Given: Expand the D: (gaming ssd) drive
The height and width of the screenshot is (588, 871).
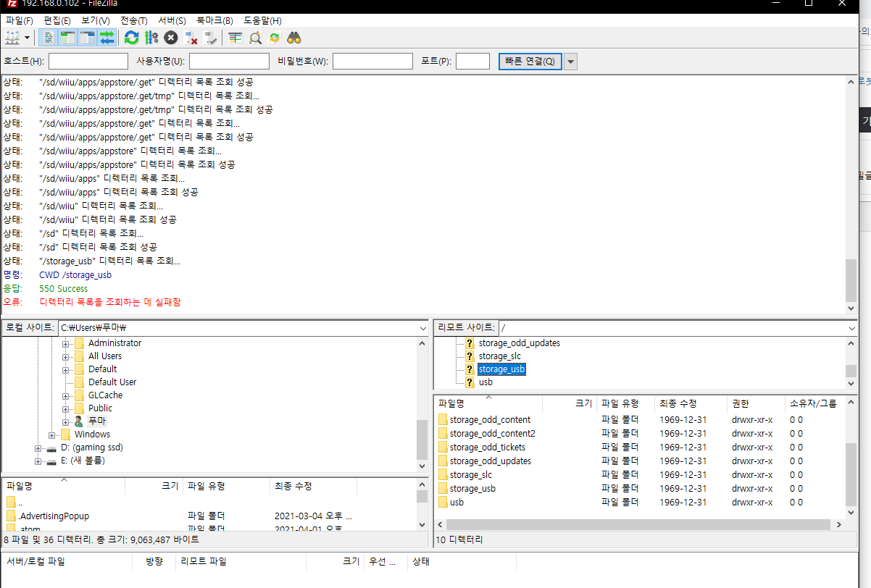Looking at the screenshot, I should click(x=38, y=448).
